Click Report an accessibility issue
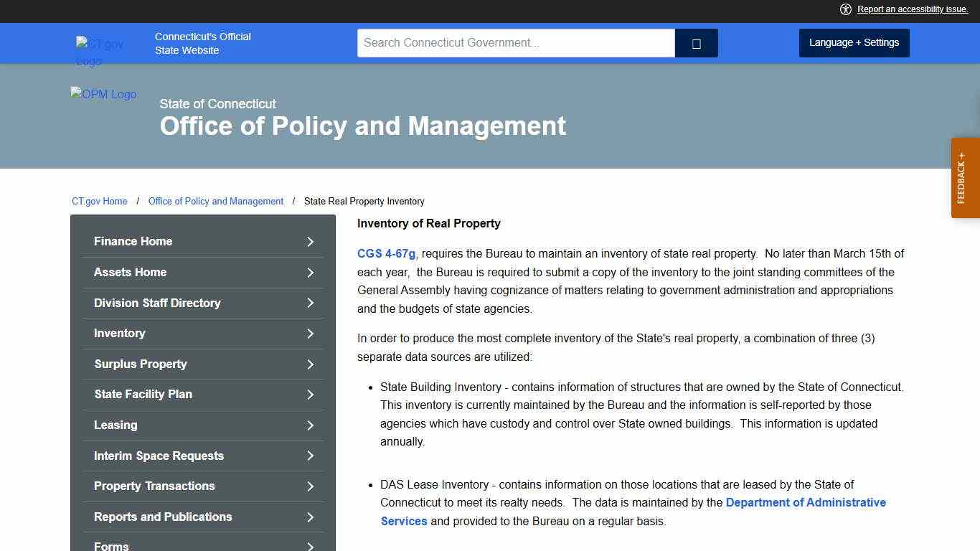Image resolution: width=980 pixels, height=551 pixels. click(x=912, y=9)
